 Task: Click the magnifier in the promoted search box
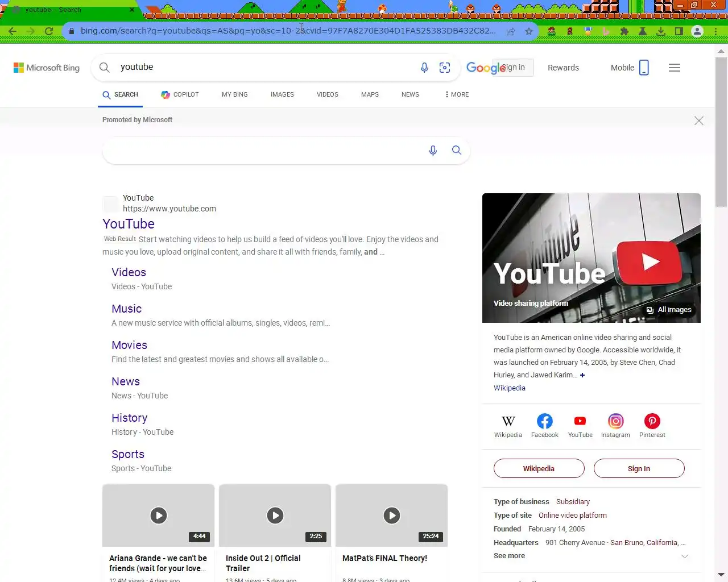(x=456, y=150)
